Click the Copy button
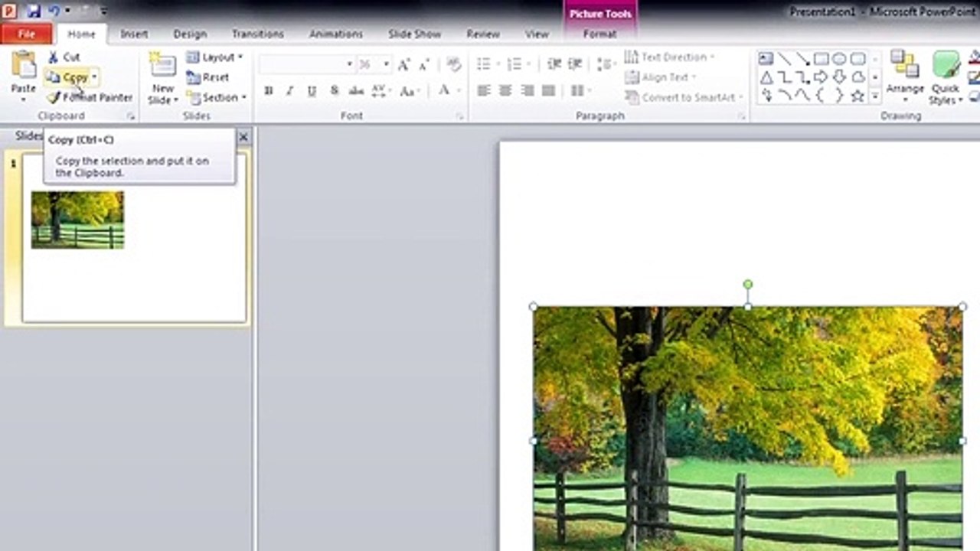 pyautogui.click(x=67, y=77)
